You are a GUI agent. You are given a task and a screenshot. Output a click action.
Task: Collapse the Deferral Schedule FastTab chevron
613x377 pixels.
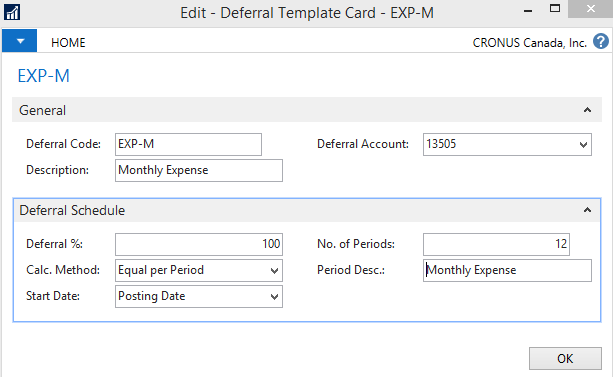(587, 210)
